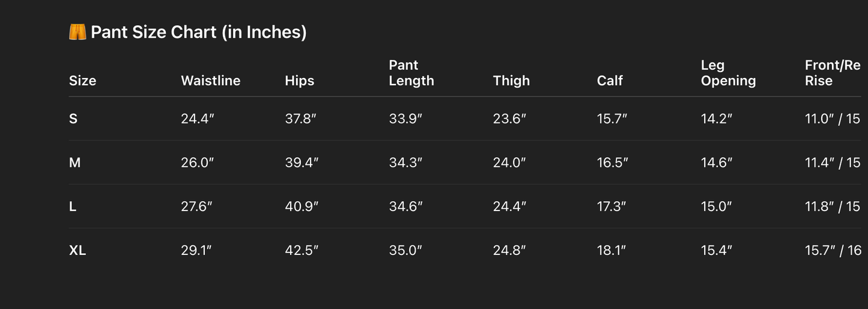Click the Waistline column header
The width and height of the screenshot is (868, 309).
click(210, 80)
